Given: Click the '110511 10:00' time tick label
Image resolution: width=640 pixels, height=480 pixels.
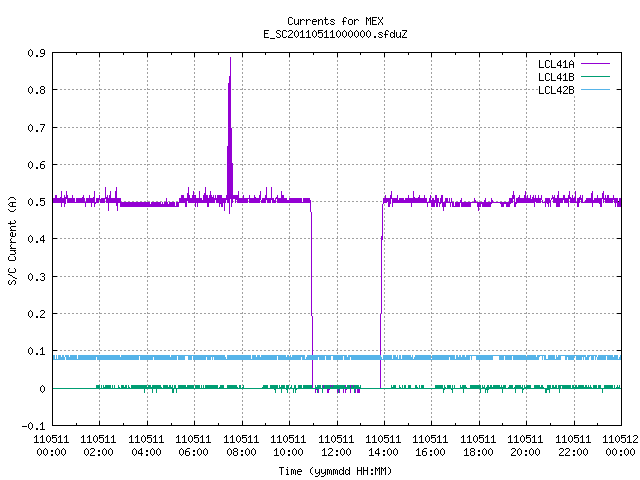Looking at the screenshot, I should tap(288, 446).
